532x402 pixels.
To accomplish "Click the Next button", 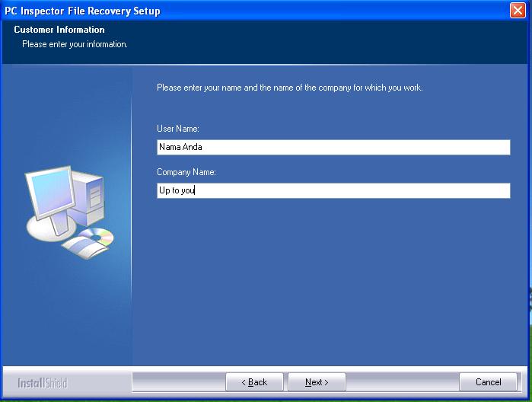I will (317, 382).
